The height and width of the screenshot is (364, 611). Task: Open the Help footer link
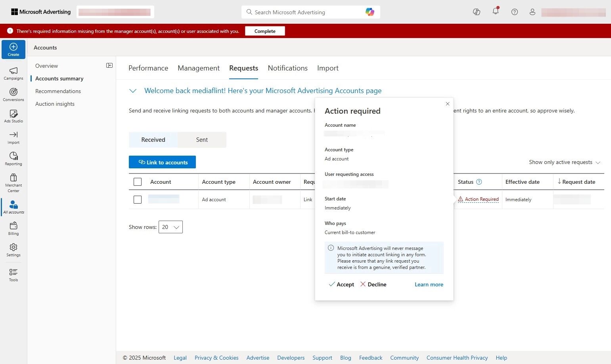pyautogui.click(x=501, y=358)
